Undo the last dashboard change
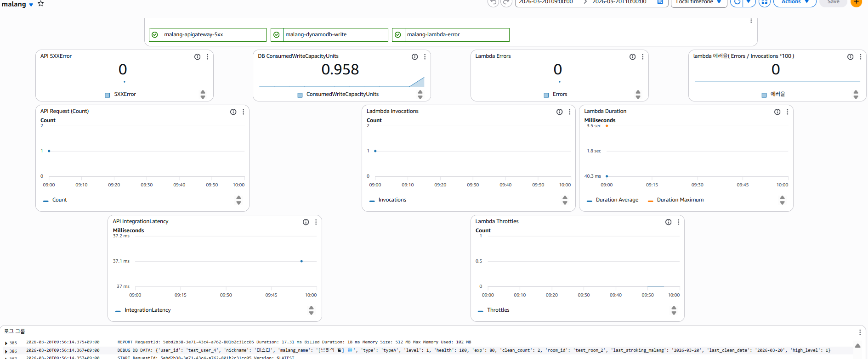The image size is (868, 359). click(x=493, y=2)
